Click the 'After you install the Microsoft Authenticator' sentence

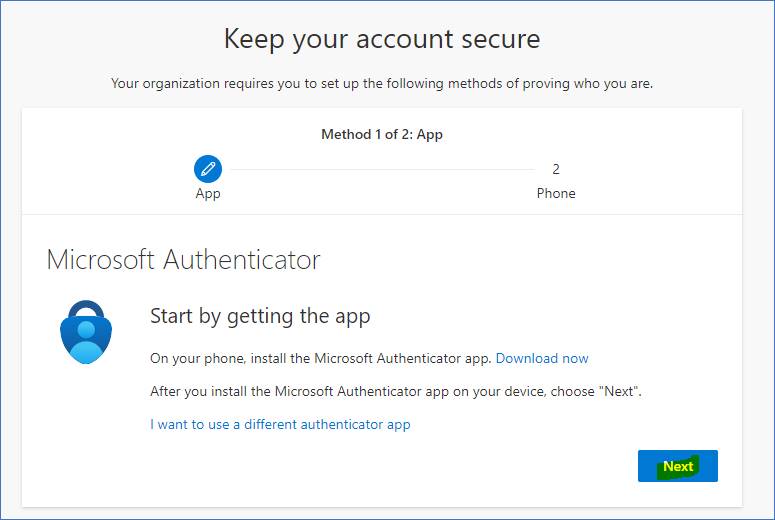[395, 391]
